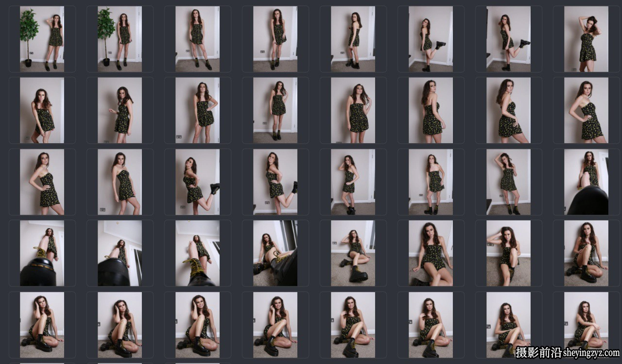
Task: Select first thumbnail in the second row
Action: coord(42,110)
